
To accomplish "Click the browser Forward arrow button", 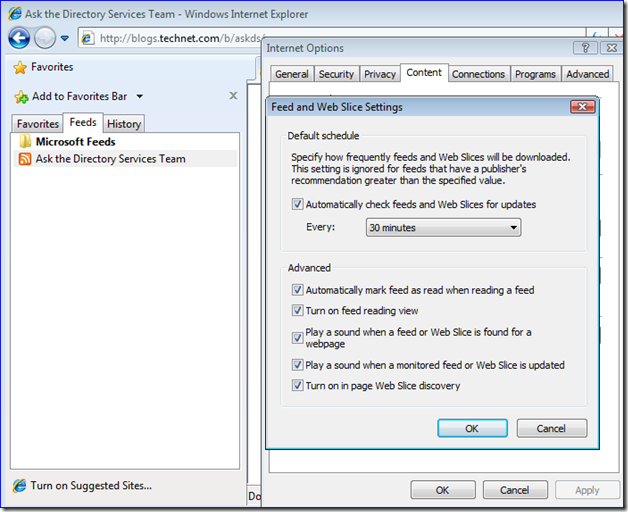I will tap(45, 38).
